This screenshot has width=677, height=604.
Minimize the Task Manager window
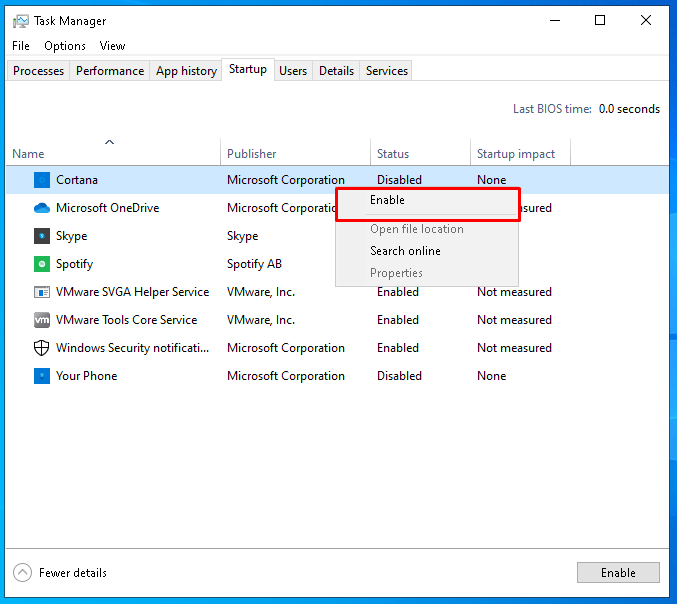(x=555, y=20)
